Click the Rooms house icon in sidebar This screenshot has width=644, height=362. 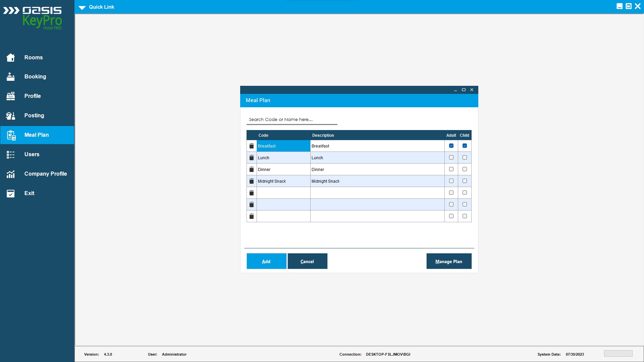click(11, 58)
